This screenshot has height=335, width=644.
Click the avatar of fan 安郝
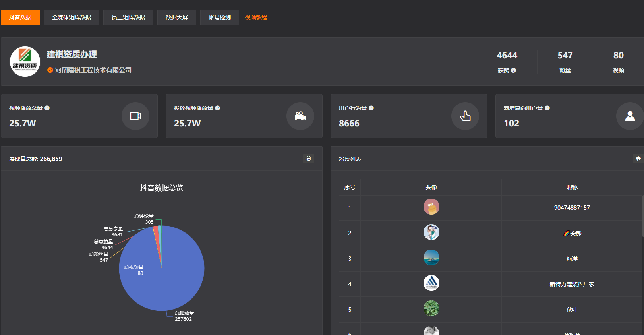point(431,232)
